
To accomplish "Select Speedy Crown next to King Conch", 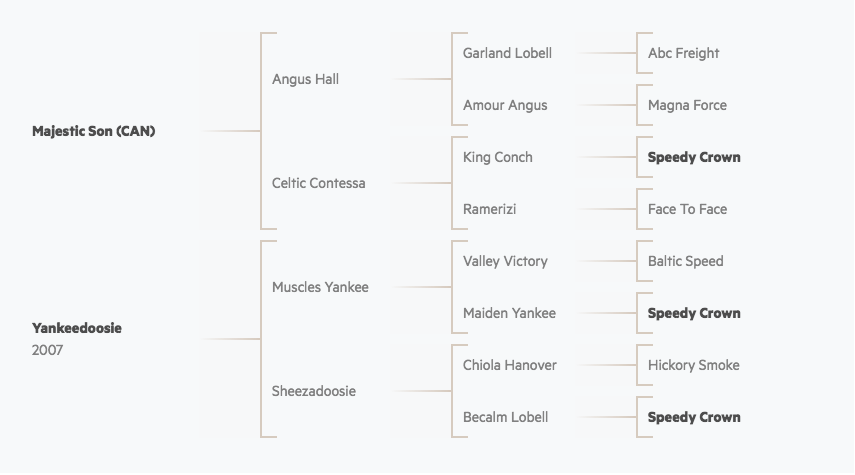I will point(694,157).
